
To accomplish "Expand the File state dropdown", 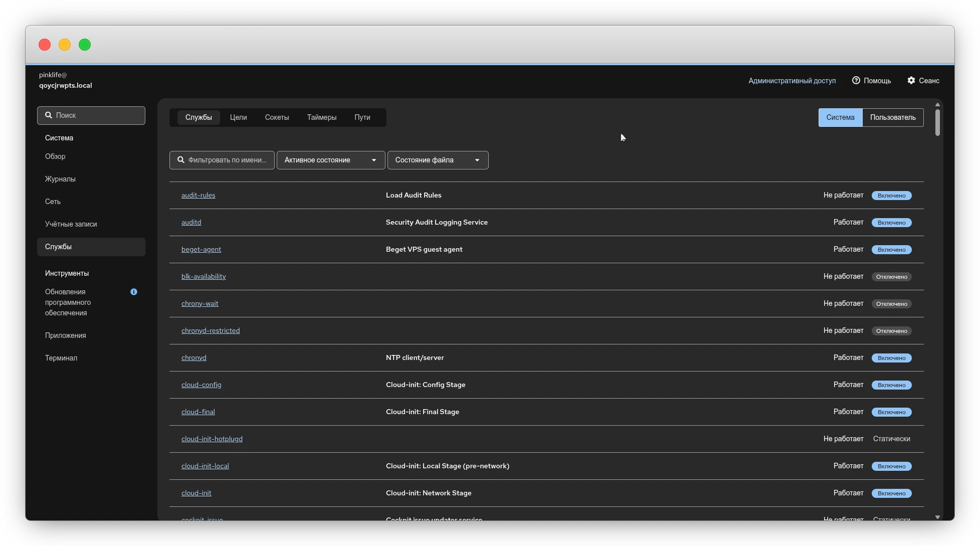I will coord(437,160).
